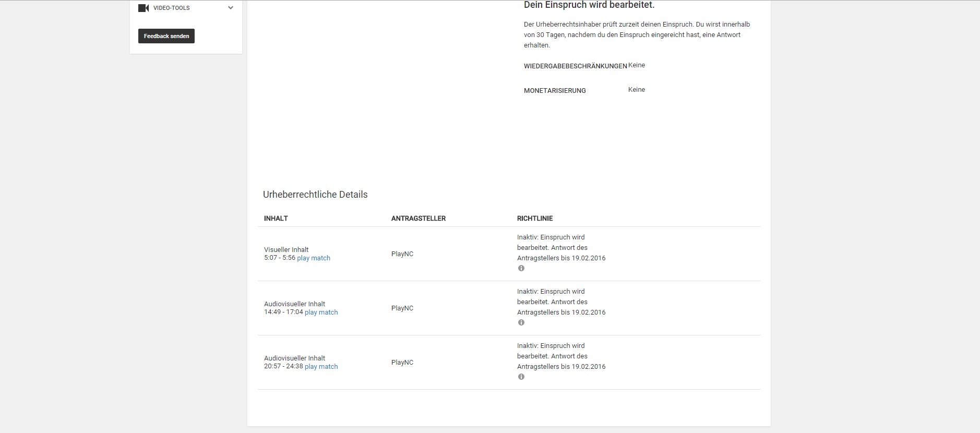Screen dimensions: 980x433
Task: Play match for 20:57 - 24:38 segment
Action: pyautogui.click(x=321, y=366)
